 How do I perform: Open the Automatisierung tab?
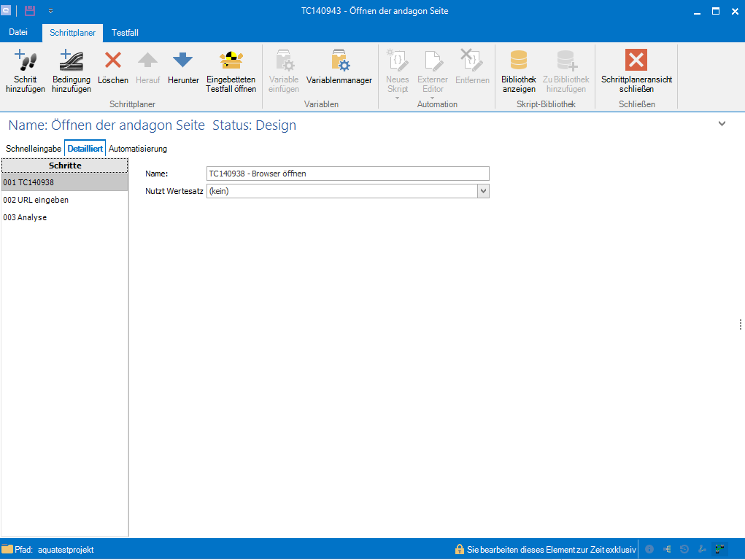coord(138,149)
